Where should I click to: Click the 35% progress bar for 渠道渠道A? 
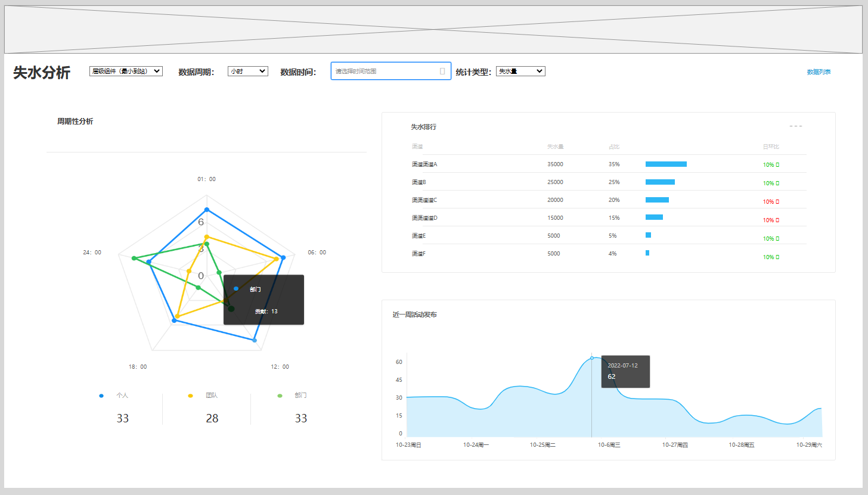pyautogui.click(x=666, y=164)
